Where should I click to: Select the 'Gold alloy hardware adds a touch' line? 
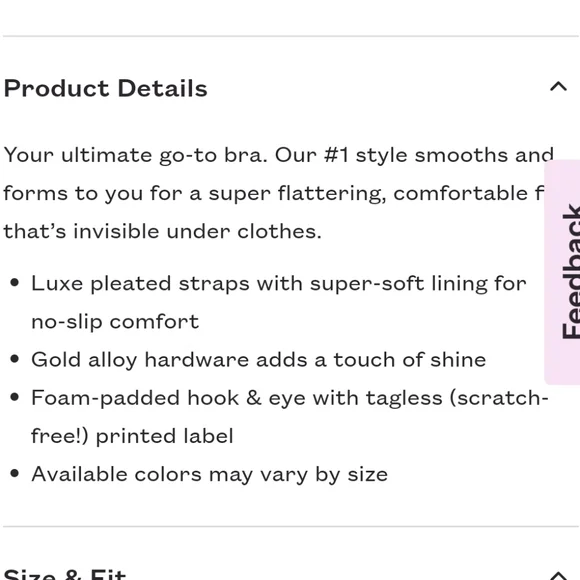click(259, 360)
